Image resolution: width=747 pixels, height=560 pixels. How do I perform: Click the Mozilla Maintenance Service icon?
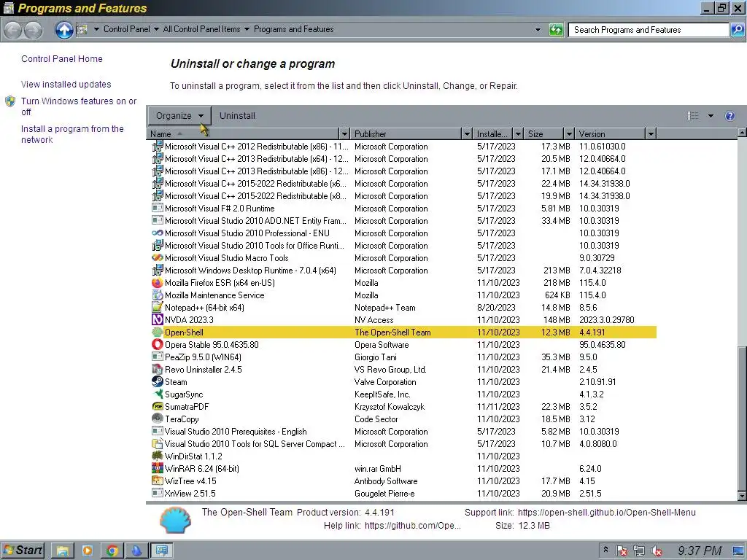158,295
